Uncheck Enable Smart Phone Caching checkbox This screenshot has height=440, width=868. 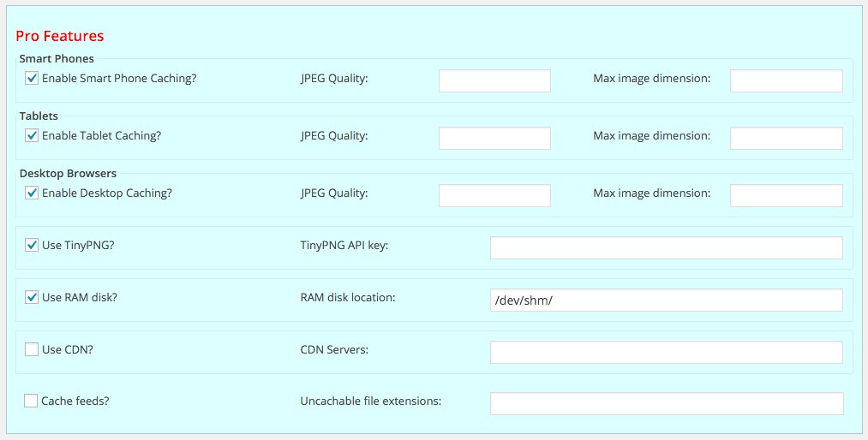[32, 78]
